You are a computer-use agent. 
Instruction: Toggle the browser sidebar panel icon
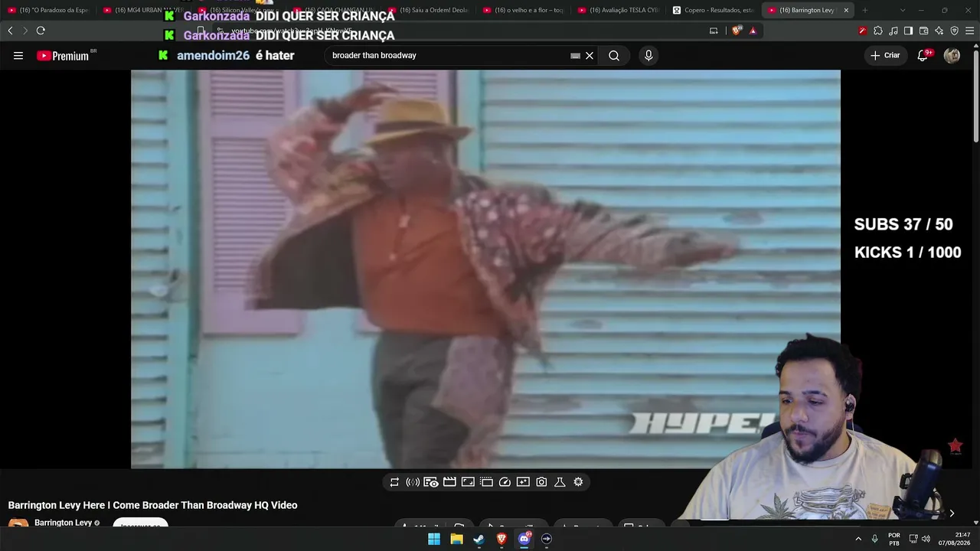(x=908, y=31)
